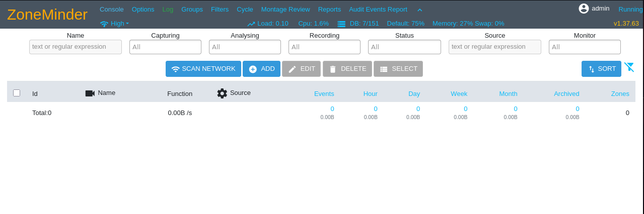This screenshot has width=644, height=214.
Task: Open the Options menu
Action: pos(143,9)
